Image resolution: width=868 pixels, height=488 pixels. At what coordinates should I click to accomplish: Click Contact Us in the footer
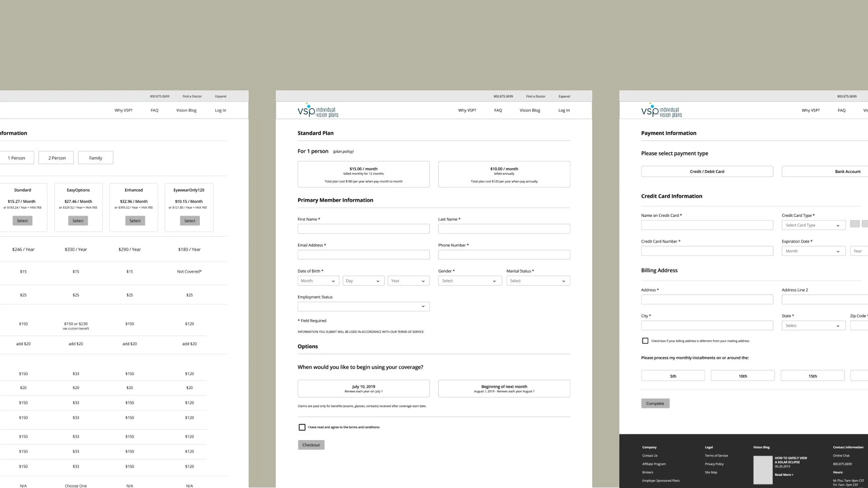pyautogui.click(x=650, y=455)
